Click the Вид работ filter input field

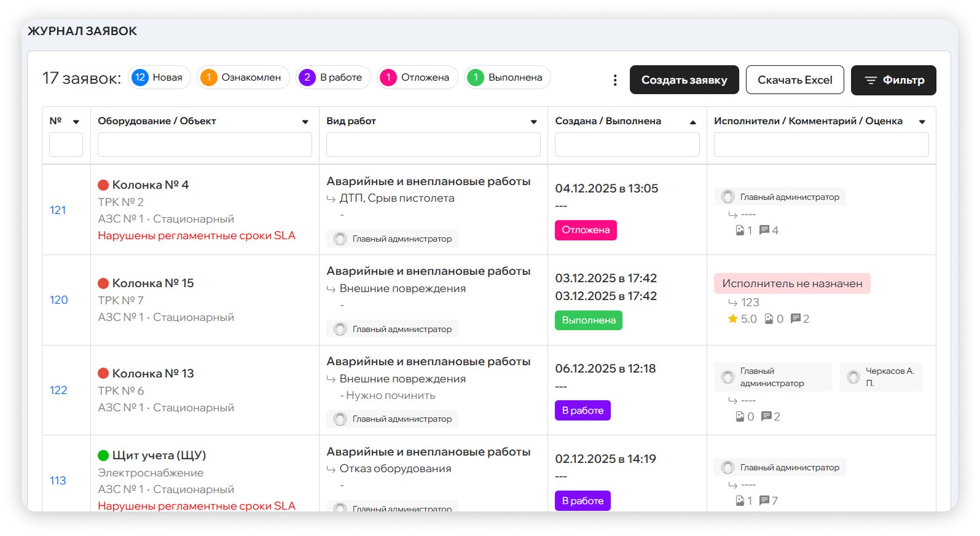433,145
